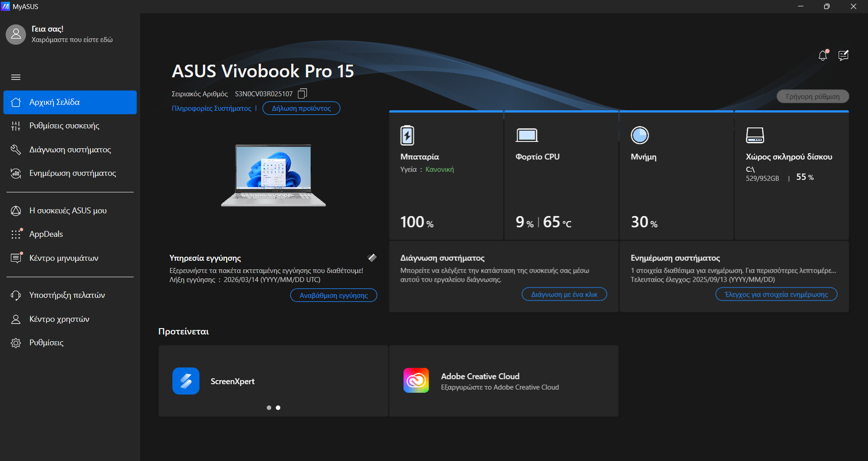Click the serial number S3N0CV03R025107
This screenshot has width=868, height=461.
point(264,94)
